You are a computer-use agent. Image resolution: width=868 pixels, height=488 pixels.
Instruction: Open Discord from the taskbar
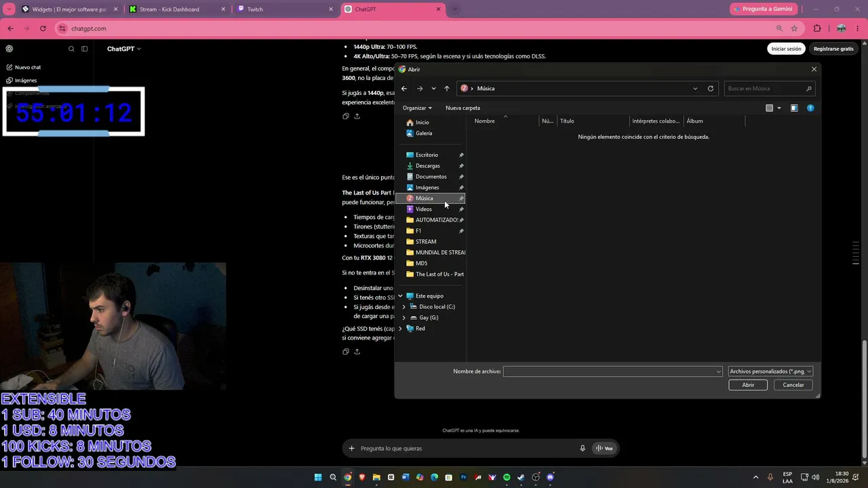tap(550, 477)
